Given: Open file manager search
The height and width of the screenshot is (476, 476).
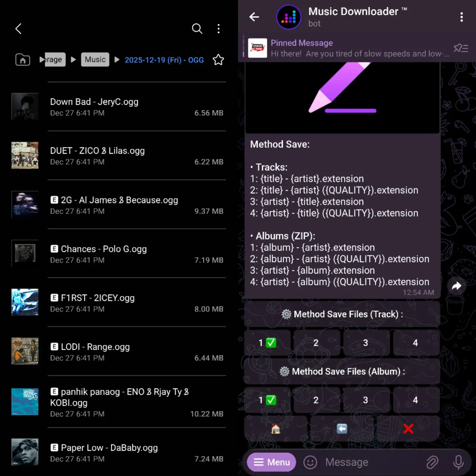Looking at the screenshot, I should [197, 29].
